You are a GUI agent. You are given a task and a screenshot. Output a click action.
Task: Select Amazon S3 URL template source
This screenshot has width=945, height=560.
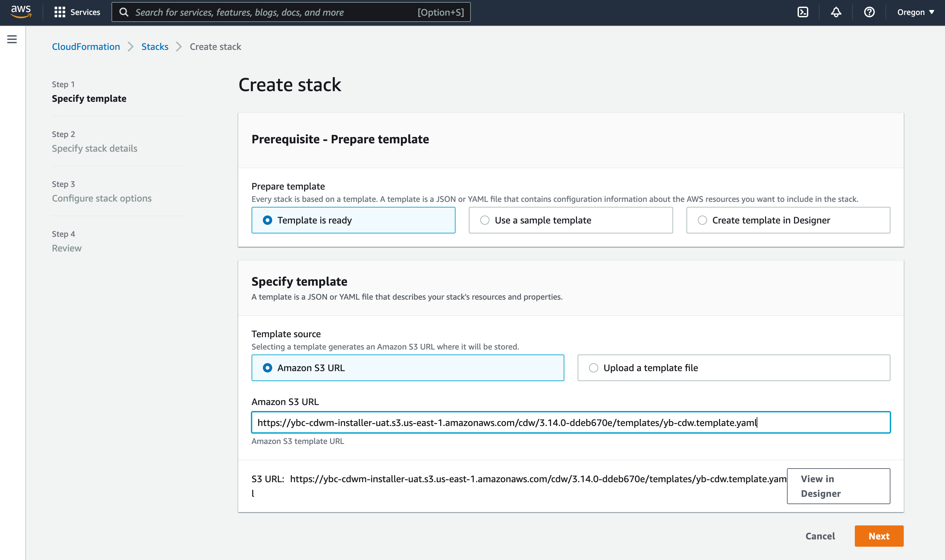408,367
